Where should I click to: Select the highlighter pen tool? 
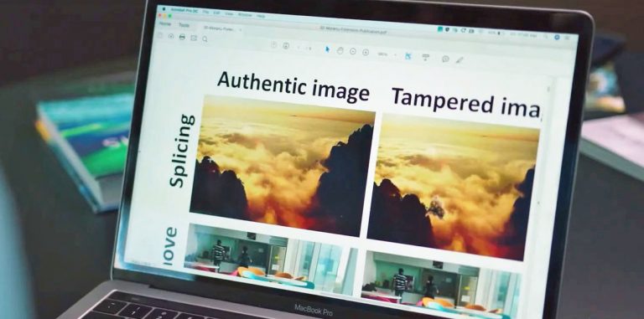pyautogui.click(x=460, y=60)
